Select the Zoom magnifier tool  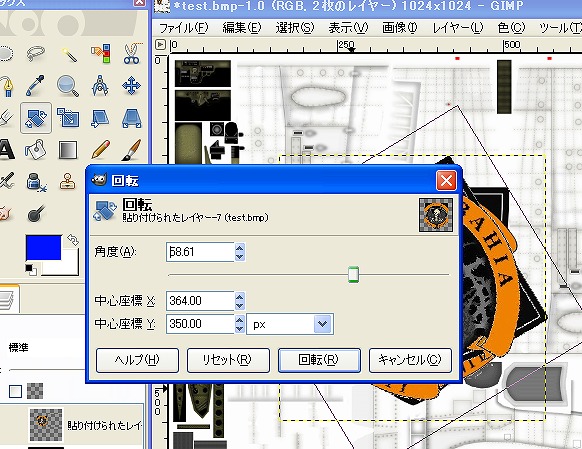[x=68, y=85]
